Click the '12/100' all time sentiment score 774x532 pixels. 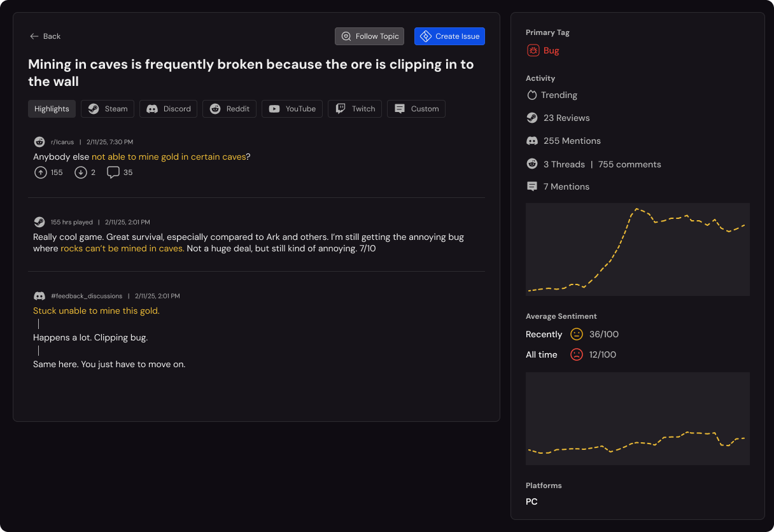[602, 354]
